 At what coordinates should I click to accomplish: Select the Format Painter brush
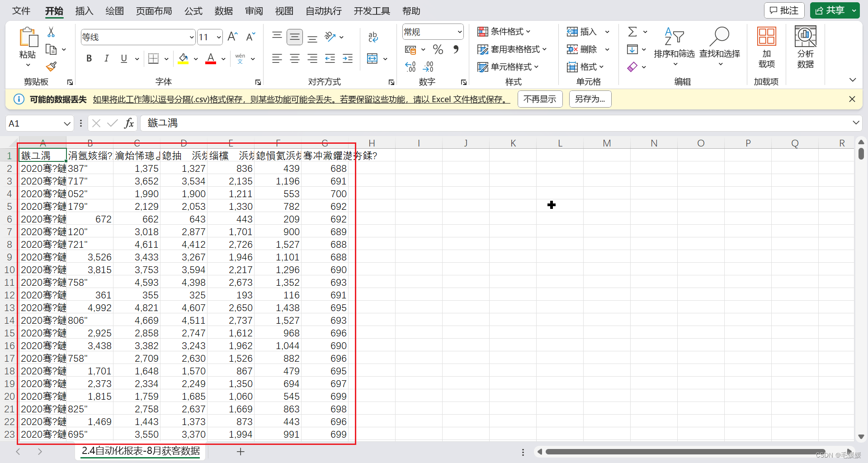point(51,66)
